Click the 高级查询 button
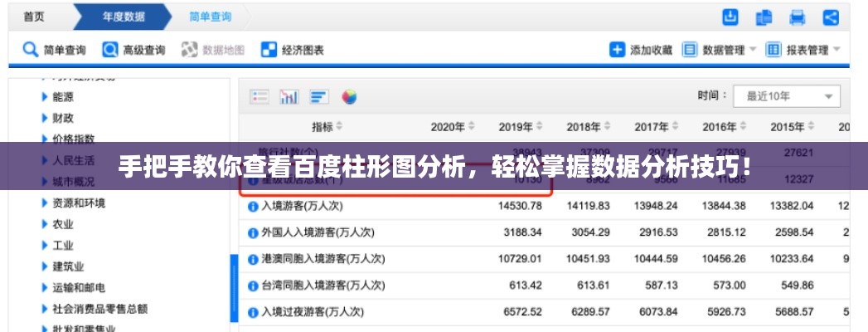The height and width of the screenshot is (332, 868). click(133, 50)
